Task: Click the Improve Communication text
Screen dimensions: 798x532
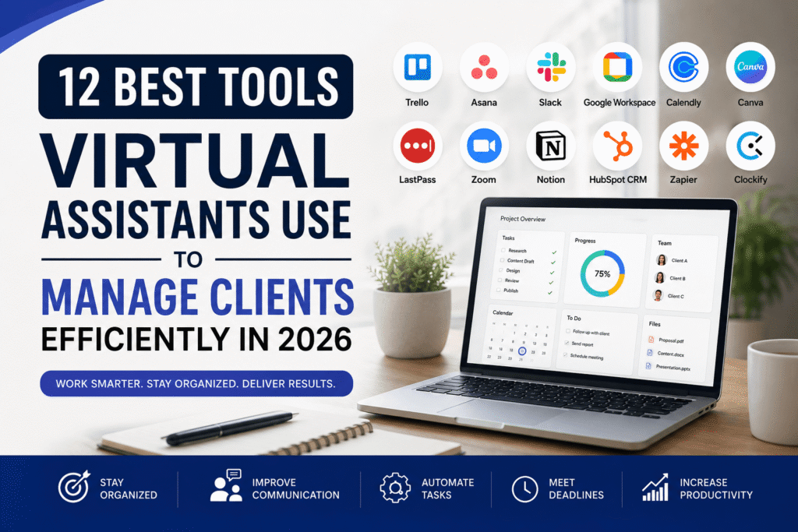Action: point(295,488)
